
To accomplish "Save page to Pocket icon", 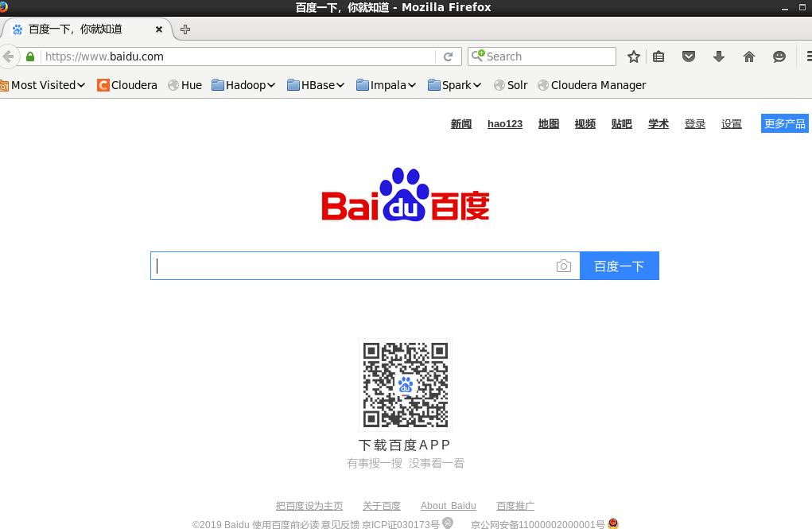I will (688, 56).
